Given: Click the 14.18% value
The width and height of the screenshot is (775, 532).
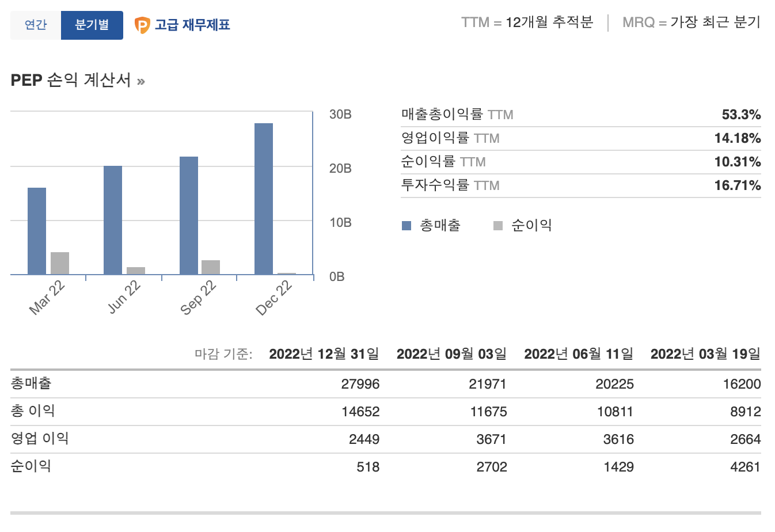Looking at the screenshot, I should click(x=738, y=138).
